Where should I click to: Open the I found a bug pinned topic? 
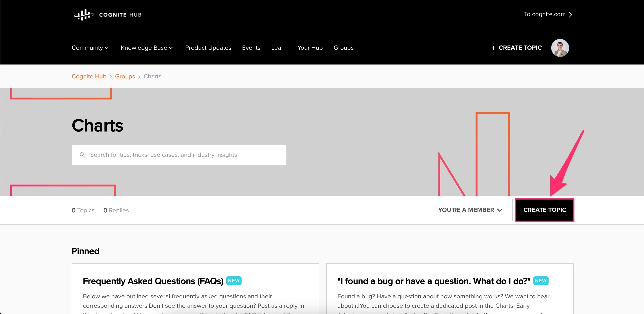pyautogui.click(x=434, y=281)
